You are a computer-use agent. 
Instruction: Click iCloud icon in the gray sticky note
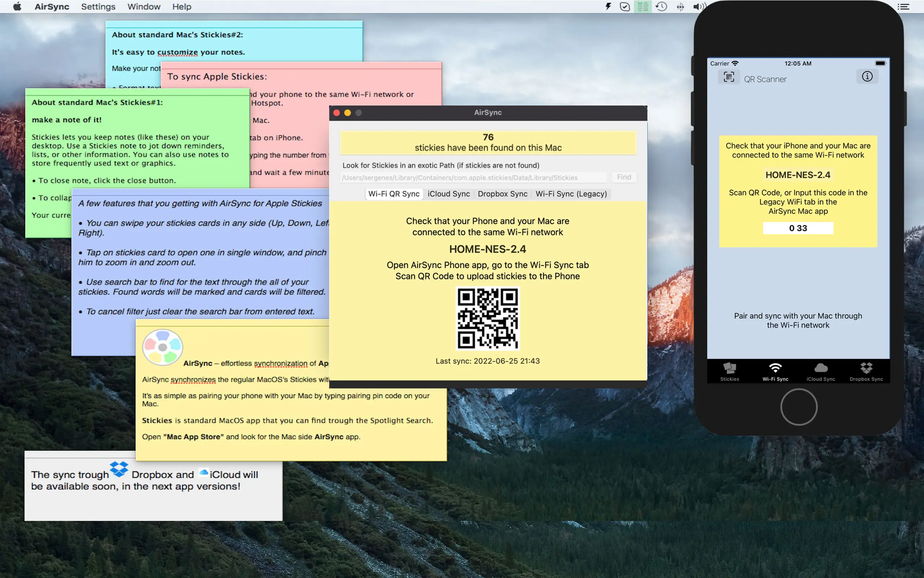click(x=204, y=473)
